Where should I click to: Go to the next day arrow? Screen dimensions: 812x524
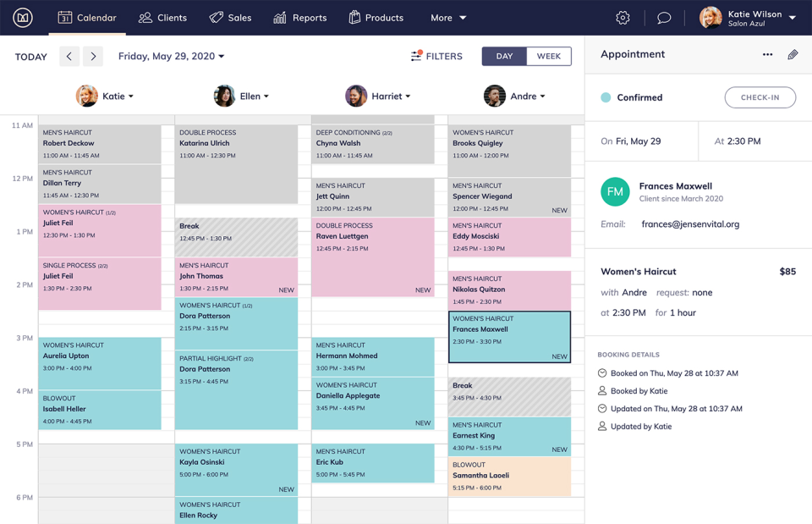tap(93, 56)
